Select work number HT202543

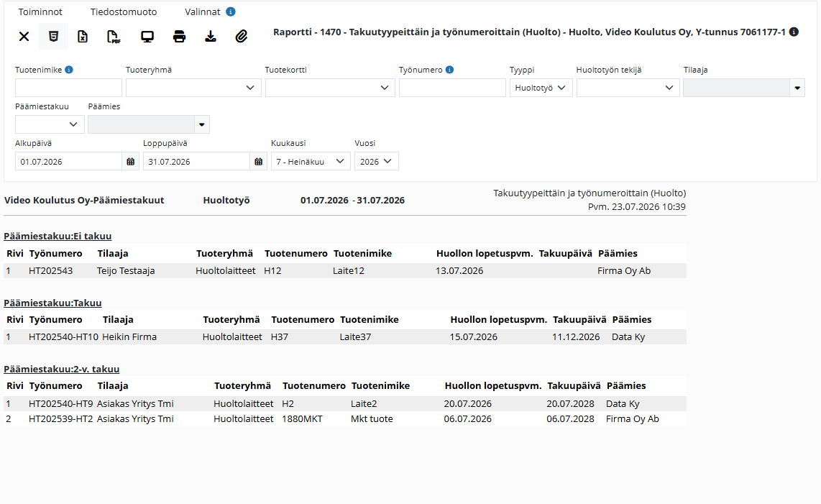pos(51,271)
